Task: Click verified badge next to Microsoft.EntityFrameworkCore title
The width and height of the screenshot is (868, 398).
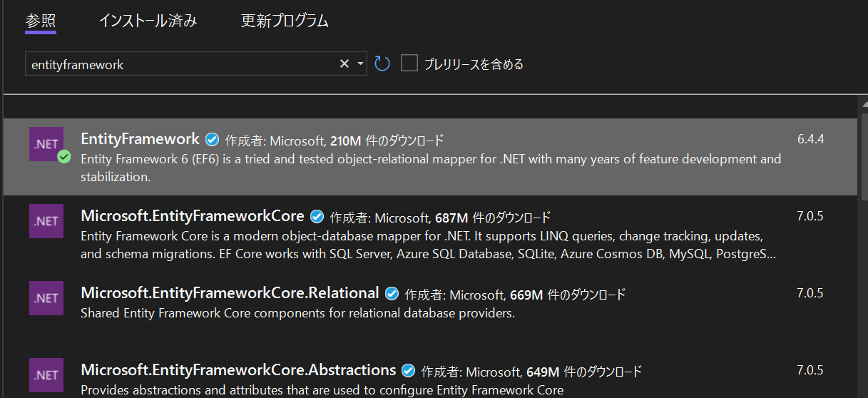Action: click(317, 217)
